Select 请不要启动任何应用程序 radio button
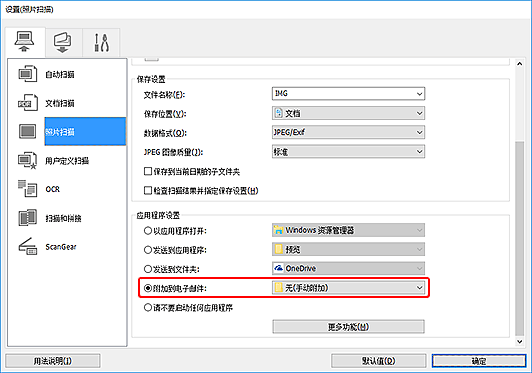Screen dimensions: 532x373 148,307
